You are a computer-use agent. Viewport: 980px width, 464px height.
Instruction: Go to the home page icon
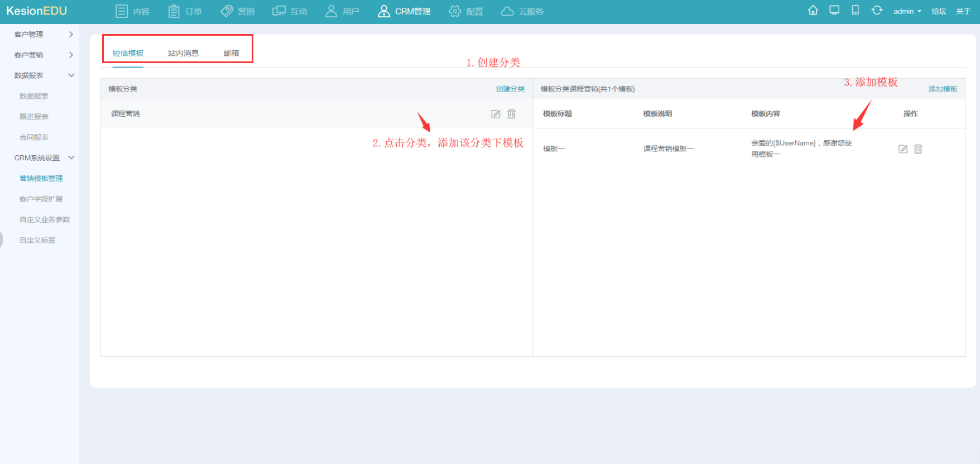[813, 10]
